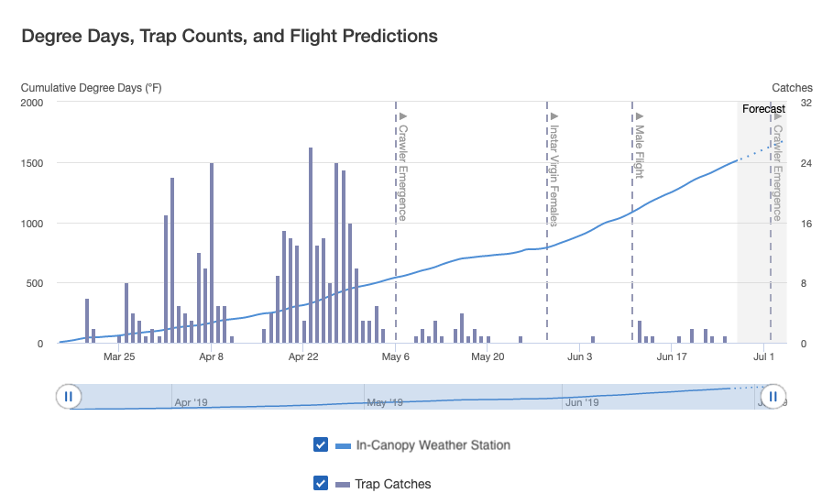Click the Male Flight dashed line
Screen dimensions: 833x504
pos(632,222)
